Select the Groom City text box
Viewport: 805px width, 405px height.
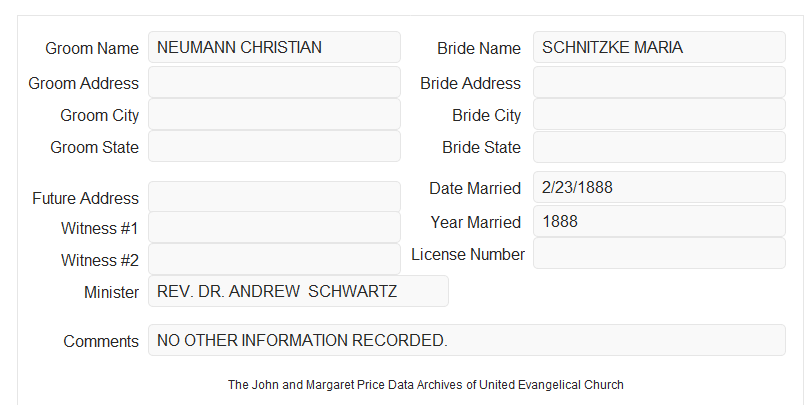click(x=274, y=114)
